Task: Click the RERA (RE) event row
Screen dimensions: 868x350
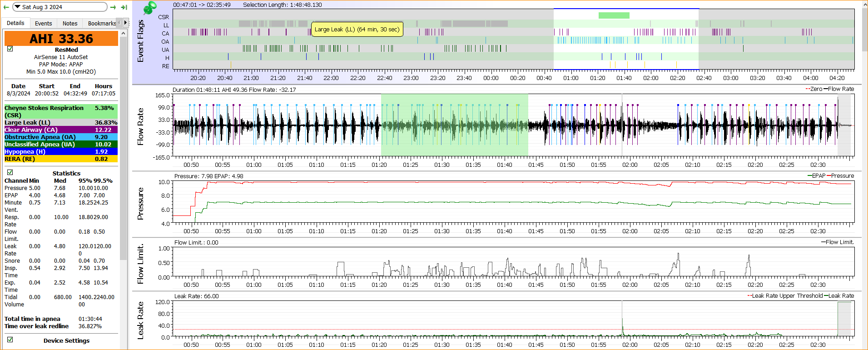Action: click(61, 159)
